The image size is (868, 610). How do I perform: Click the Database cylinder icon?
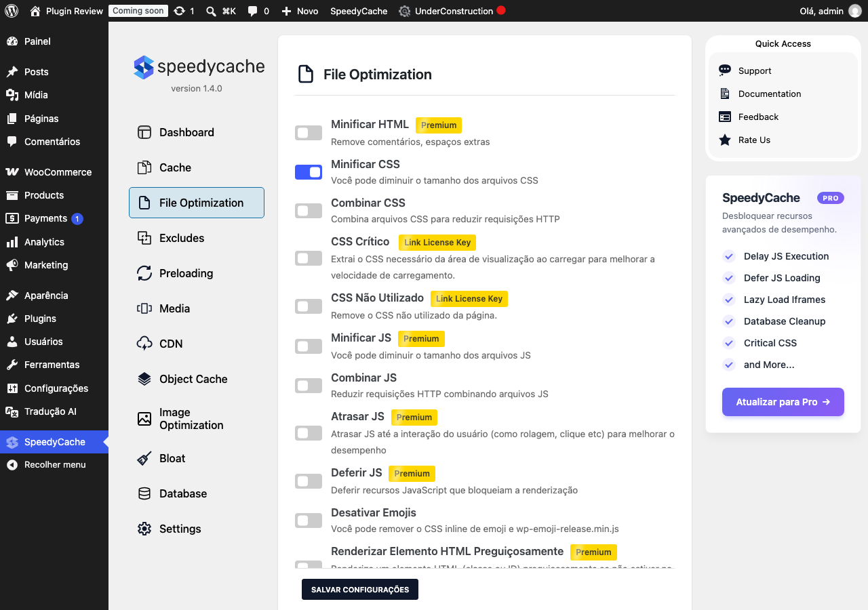(144, 493)
